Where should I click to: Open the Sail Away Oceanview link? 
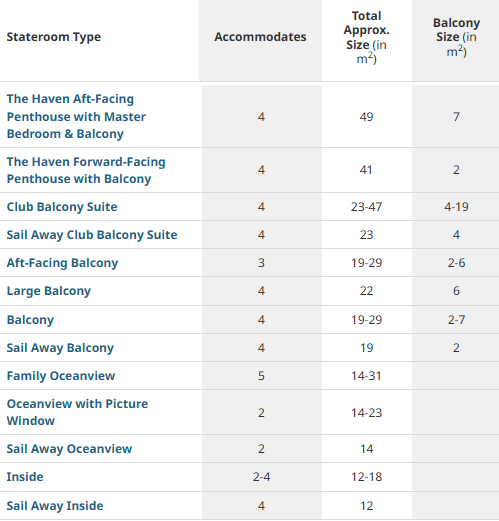tap(69, 449)
